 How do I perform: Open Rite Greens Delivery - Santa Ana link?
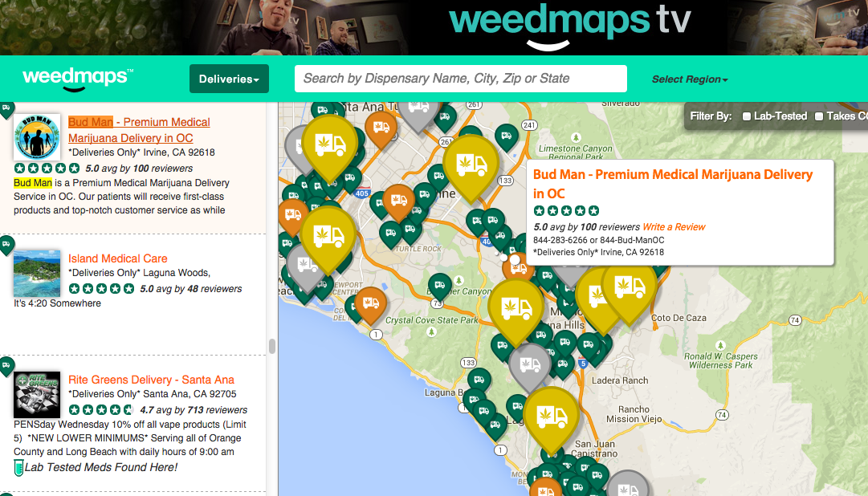[x=151, y=380]
